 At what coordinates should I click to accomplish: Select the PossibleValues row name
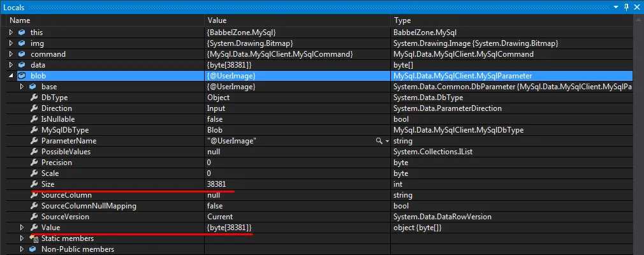tap(66, 152)
